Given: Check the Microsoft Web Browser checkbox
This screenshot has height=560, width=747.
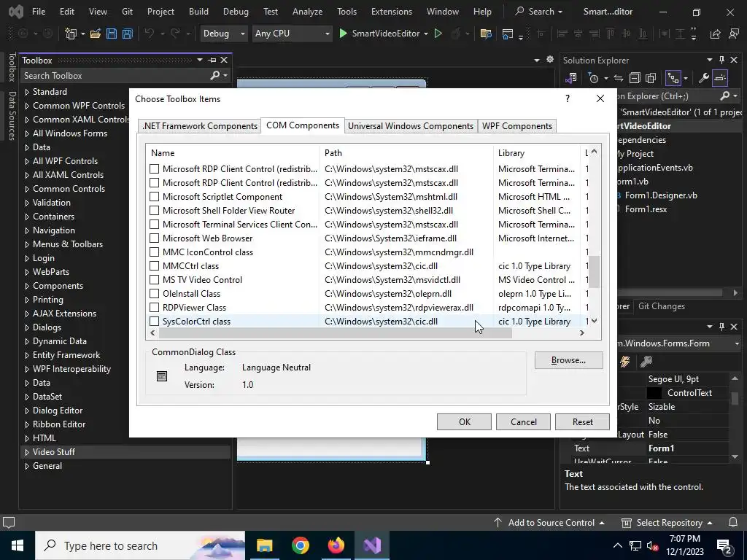Looking at the screenshot, I should (x=155, y=238).
